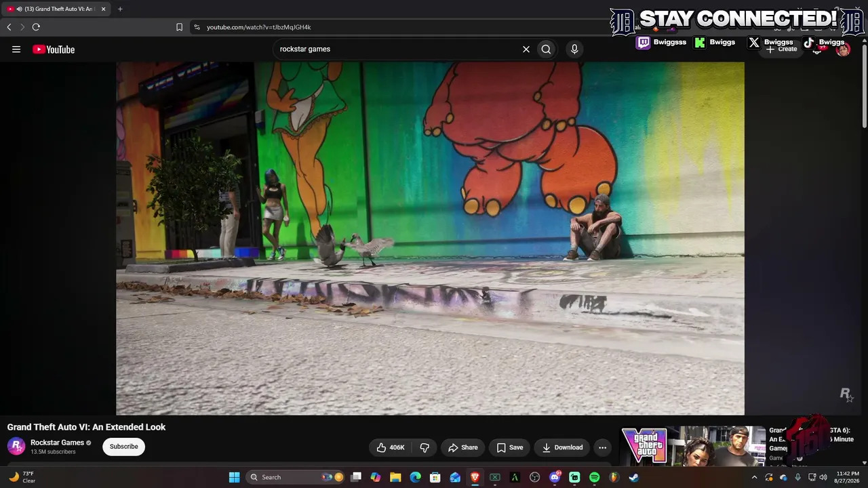This screenshot has width=868, height=488.
Task: Open Task View on the taskbar
Action: [x=356, y=477]
